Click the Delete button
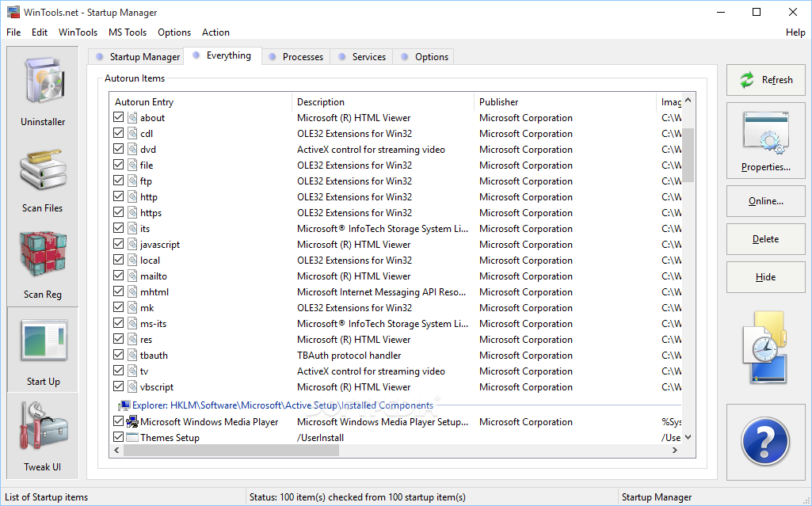This screenshot has height=506, width=812. click(766, 239)
